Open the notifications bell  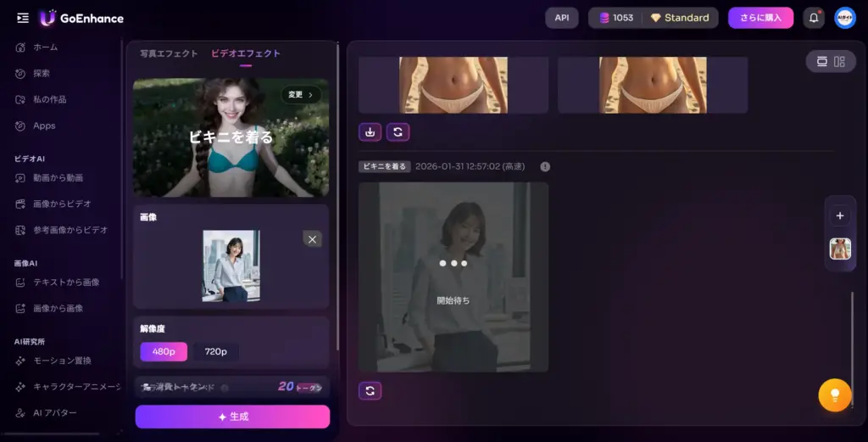click(814, 18)
